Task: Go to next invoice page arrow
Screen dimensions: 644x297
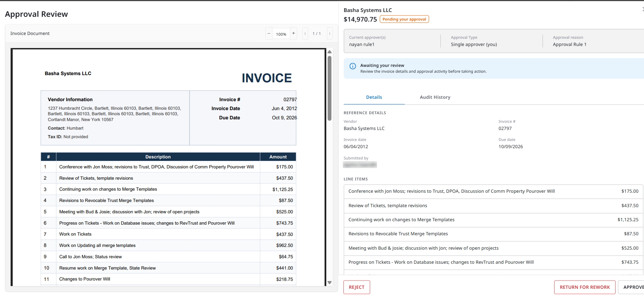Action: (330, 34)
